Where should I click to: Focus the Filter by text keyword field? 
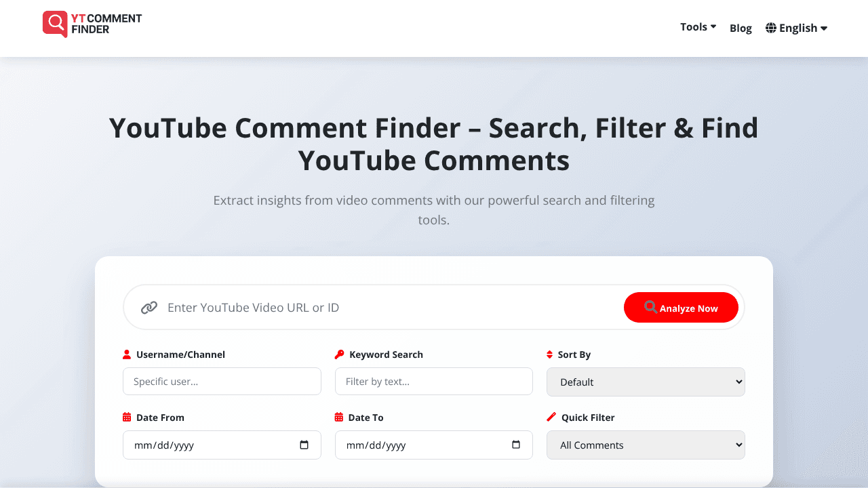click(x=434, y=382)
